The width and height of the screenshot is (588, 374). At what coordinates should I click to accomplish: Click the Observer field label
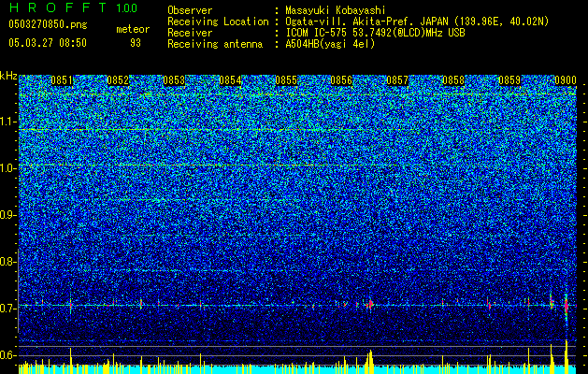coord(190,10)
